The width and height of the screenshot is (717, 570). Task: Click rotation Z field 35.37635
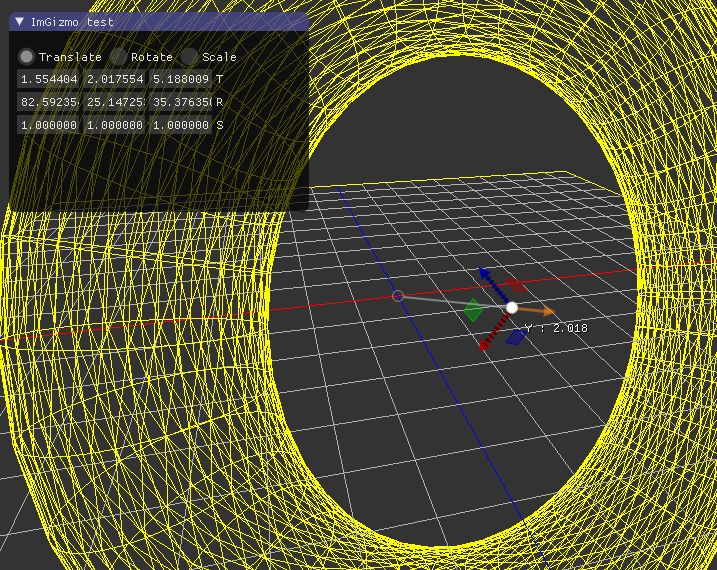181,102
